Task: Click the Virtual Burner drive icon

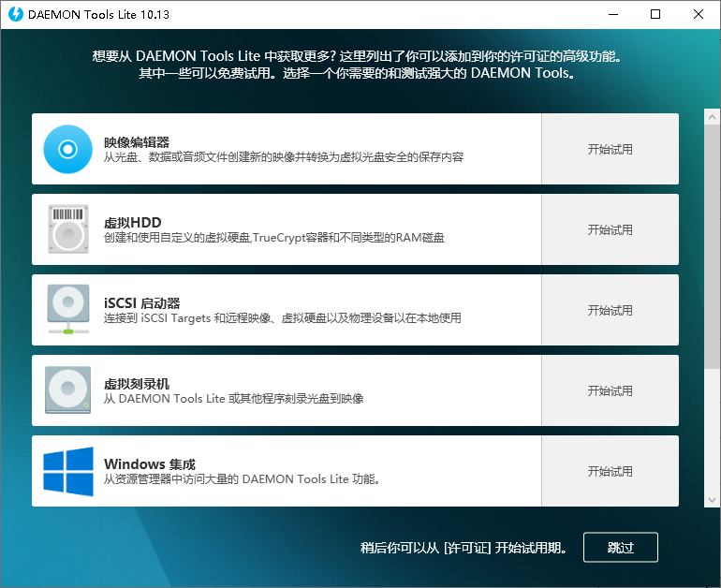Action: (x=68, y=390)
